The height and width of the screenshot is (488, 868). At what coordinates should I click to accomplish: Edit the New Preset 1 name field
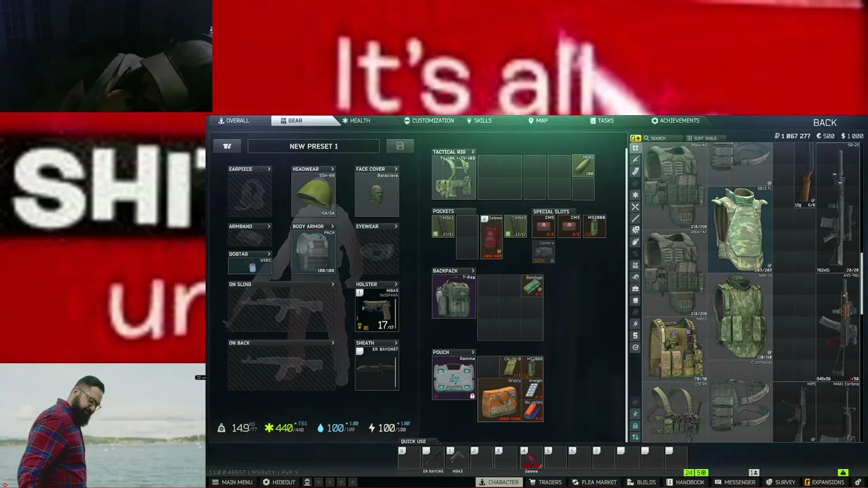click(x=313, y=146)
